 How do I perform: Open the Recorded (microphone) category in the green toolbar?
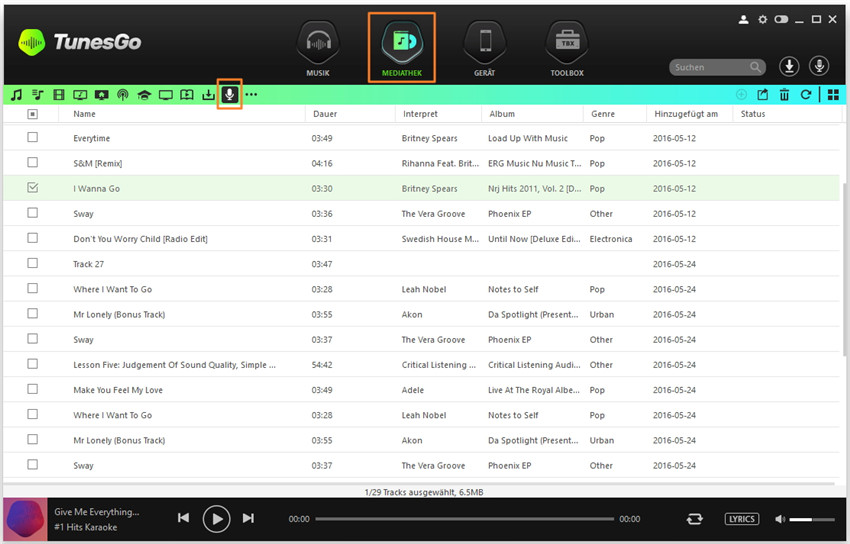coord(230,94)
